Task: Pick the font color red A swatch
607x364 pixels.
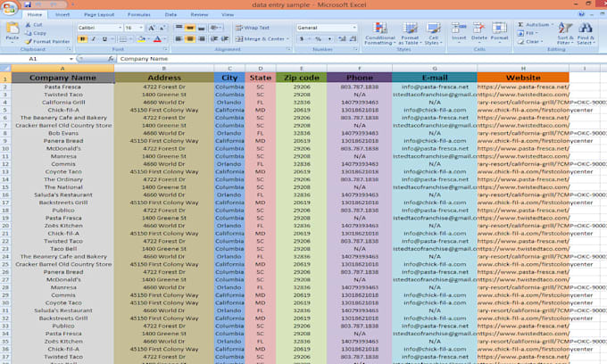Action: [157, 39]
